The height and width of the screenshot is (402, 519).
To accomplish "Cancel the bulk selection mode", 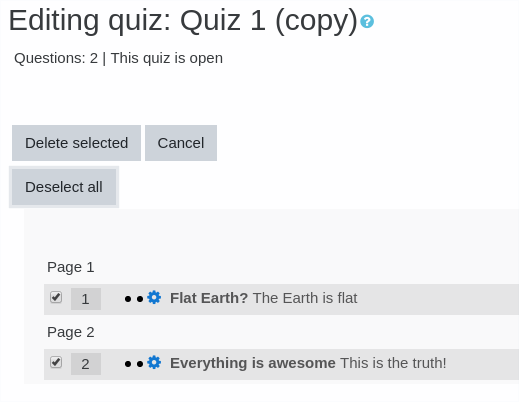I will pyautogui.click(x=181, y=143).
